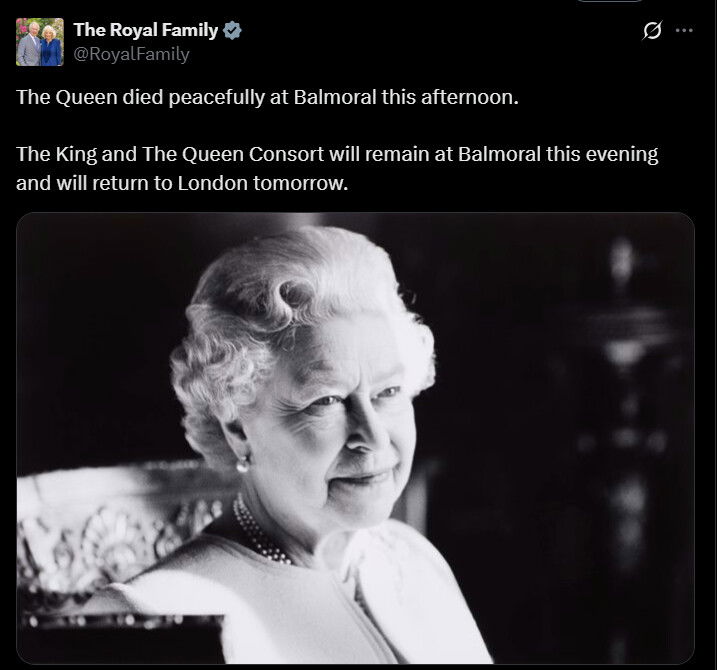
Task: Visit The Royal Family display name link
Action: 145,30
